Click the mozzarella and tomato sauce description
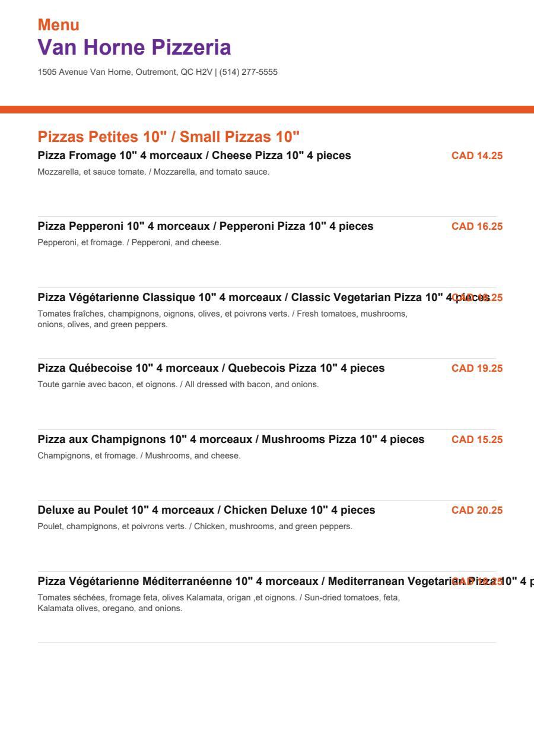Screen dimensions: 534x756 [x=154, y=172]
